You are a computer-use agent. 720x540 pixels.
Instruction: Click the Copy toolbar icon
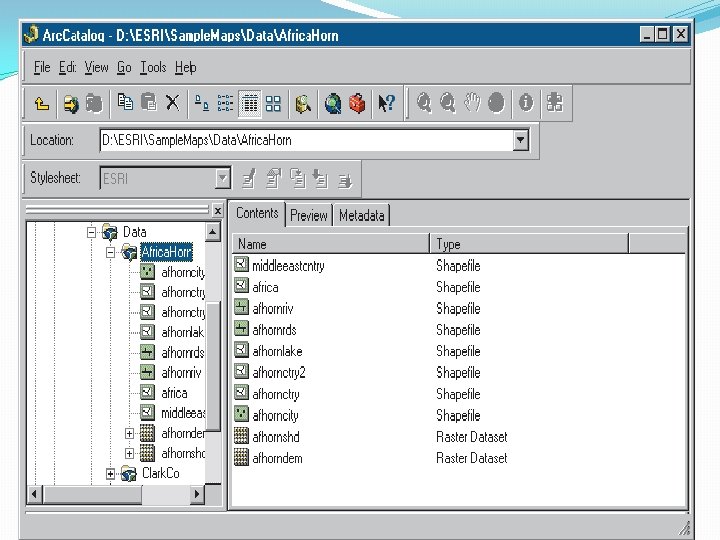tap(125, 102)
